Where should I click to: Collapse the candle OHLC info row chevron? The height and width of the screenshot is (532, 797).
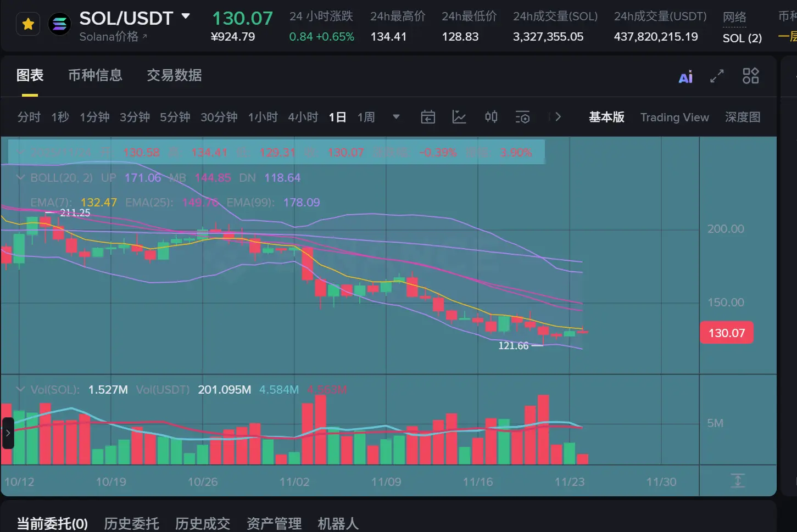click(21, 152)
